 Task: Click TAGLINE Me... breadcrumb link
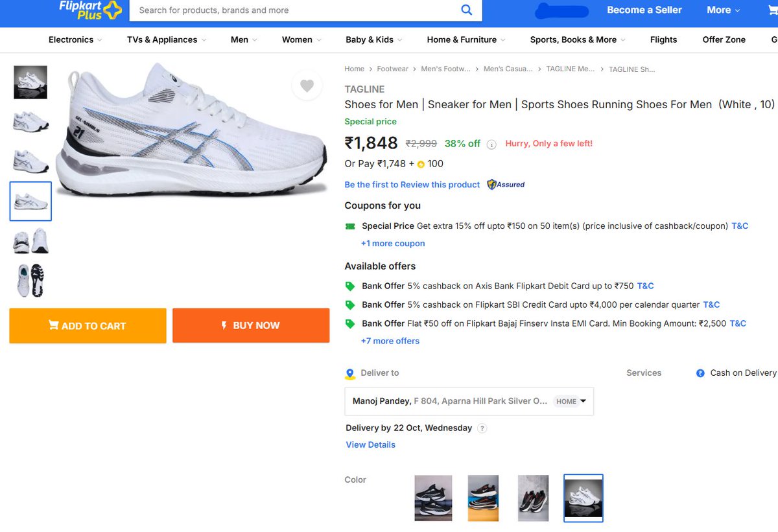coord(571,69)
